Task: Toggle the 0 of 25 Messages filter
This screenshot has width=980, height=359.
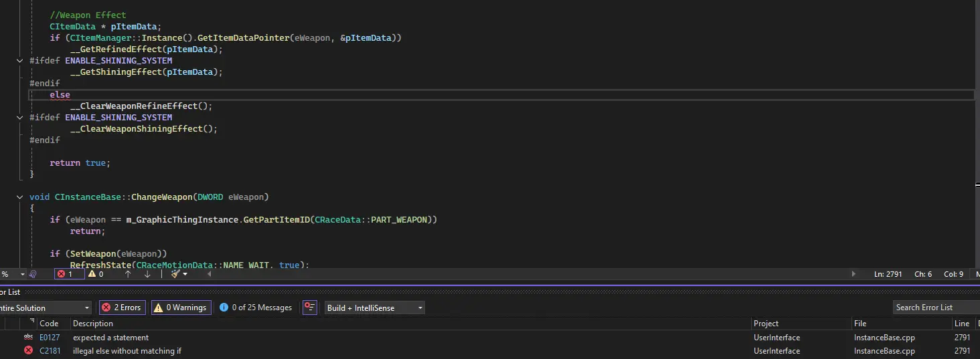Action: click(256, 308)
